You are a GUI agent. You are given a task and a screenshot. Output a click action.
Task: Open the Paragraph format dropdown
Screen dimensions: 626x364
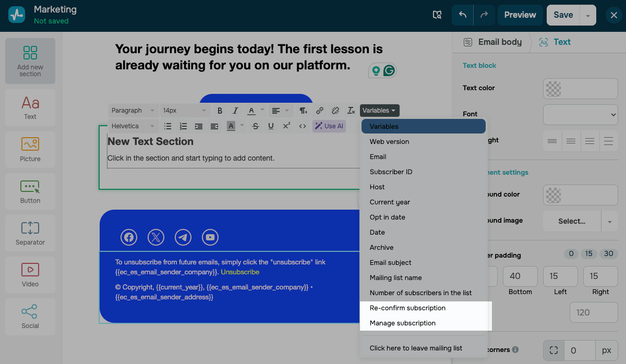(x=133, y=111)
